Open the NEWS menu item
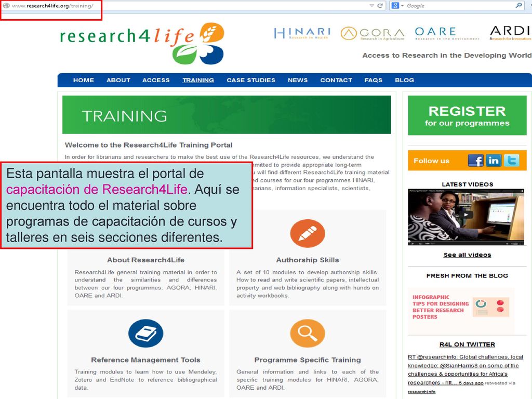Viewport: 532px width, 399px height. [298, 80]
